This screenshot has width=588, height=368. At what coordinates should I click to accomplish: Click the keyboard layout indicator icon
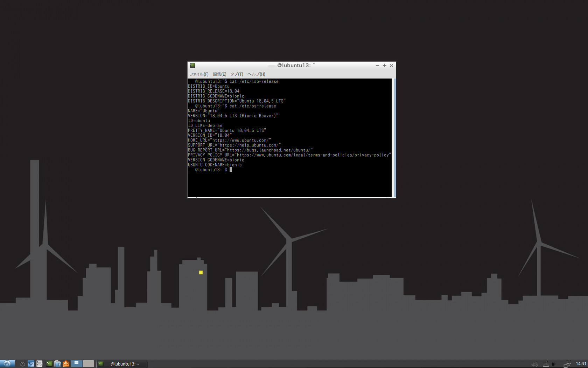tap(546, 364)
